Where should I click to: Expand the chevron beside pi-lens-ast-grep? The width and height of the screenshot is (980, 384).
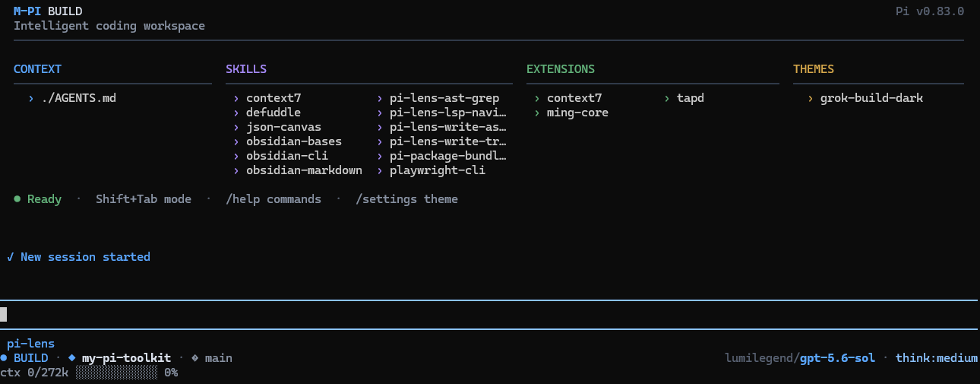[x=380, y=98]
